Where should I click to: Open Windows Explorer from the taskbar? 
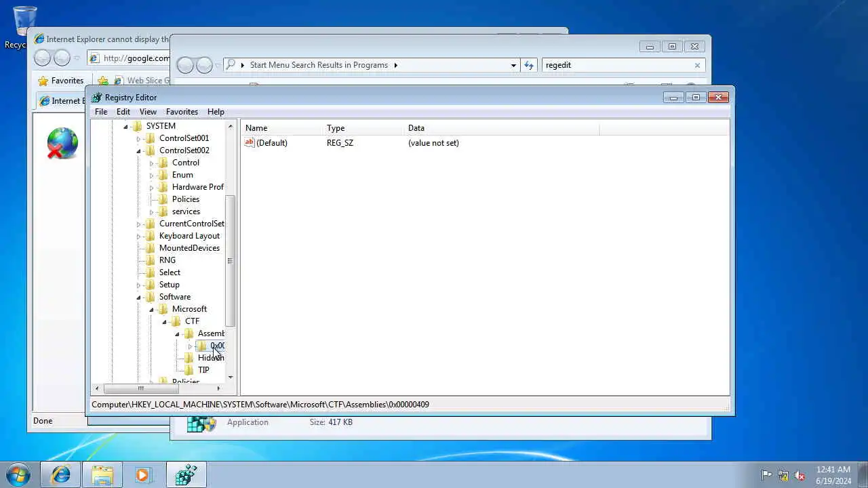[x=102, y=475]
